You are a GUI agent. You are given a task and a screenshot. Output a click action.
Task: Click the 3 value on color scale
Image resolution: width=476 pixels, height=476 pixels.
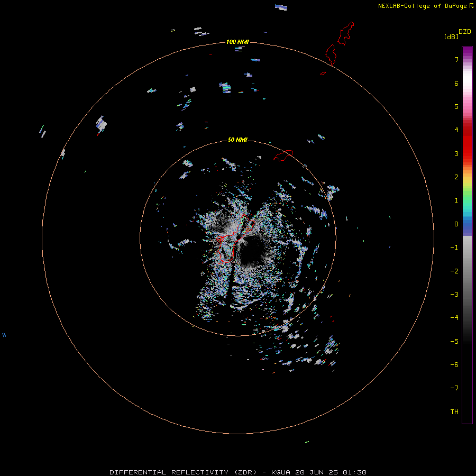(x=456, y=153)
